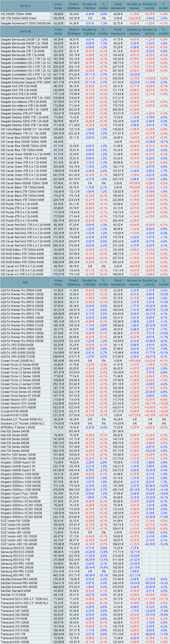
Task: Select "-88,56 €" in Samsung 850 PRO 1TB row
Action: coord(90,575)
